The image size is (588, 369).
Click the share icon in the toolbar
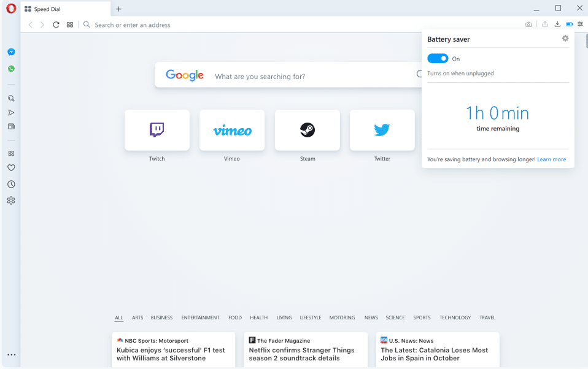[545, 24]
